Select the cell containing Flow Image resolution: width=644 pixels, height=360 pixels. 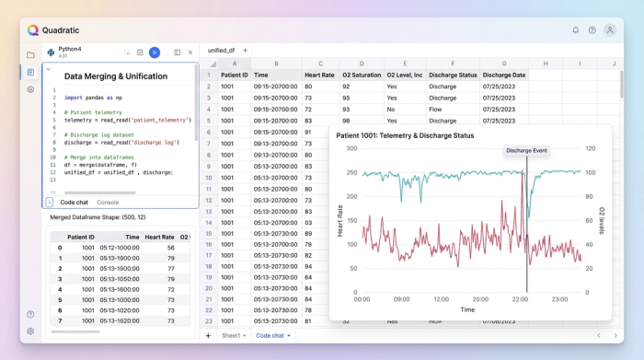(453, 110)
